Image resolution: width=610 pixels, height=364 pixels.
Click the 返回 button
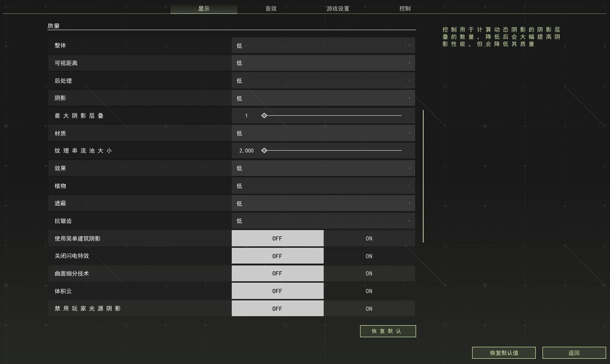coord(574,353)
